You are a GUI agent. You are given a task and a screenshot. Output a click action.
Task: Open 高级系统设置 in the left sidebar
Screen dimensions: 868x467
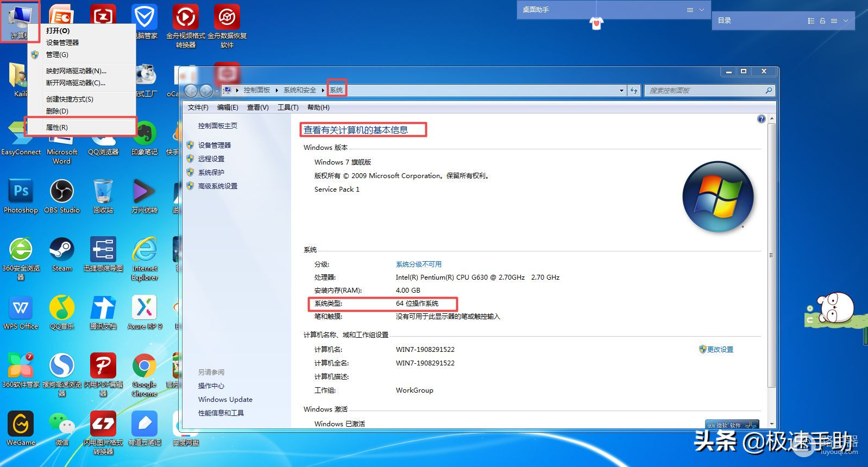(x=218, y=186)
